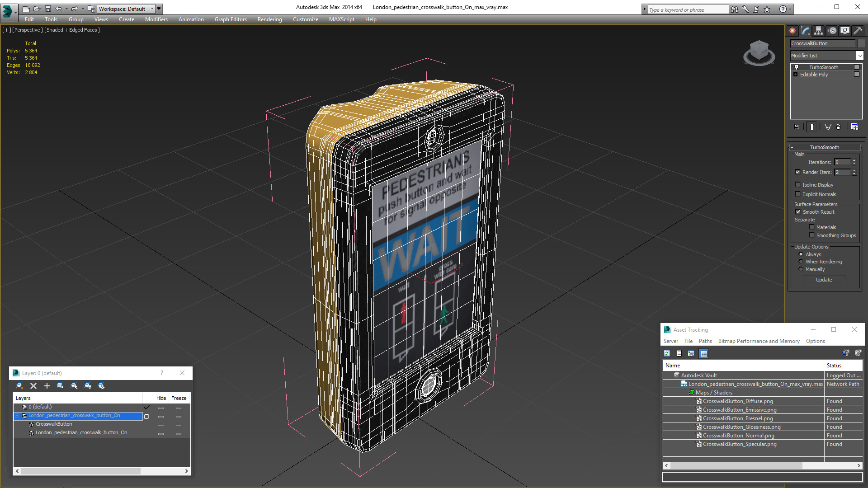Click the Open File folder icon

tap(37, 9)
